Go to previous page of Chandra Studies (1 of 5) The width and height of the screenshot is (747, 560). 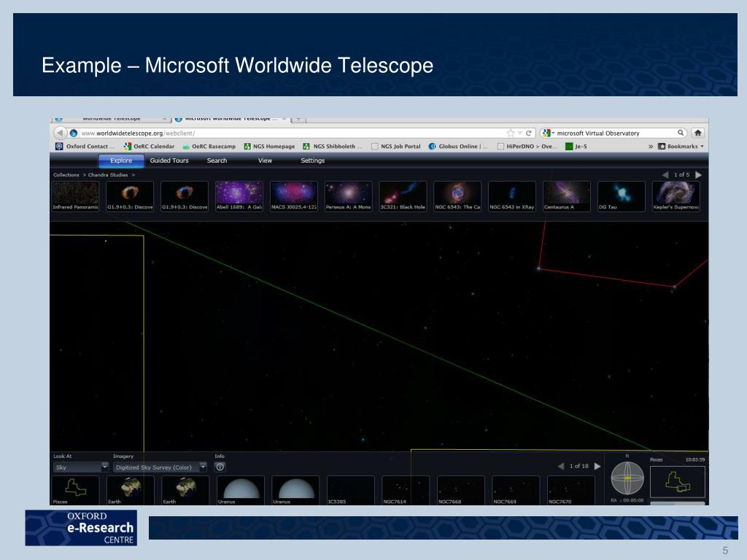(665, 175)
